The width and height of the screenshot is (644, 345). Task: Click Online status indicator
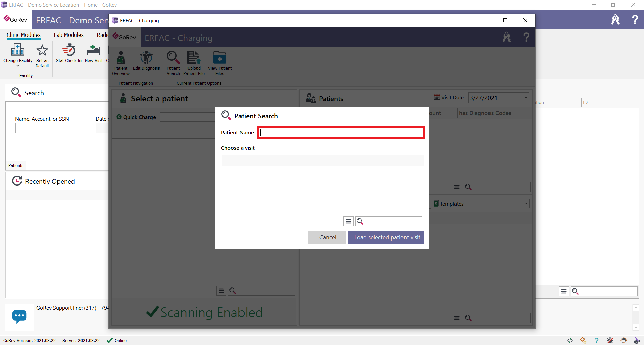(x=117, y=341)
